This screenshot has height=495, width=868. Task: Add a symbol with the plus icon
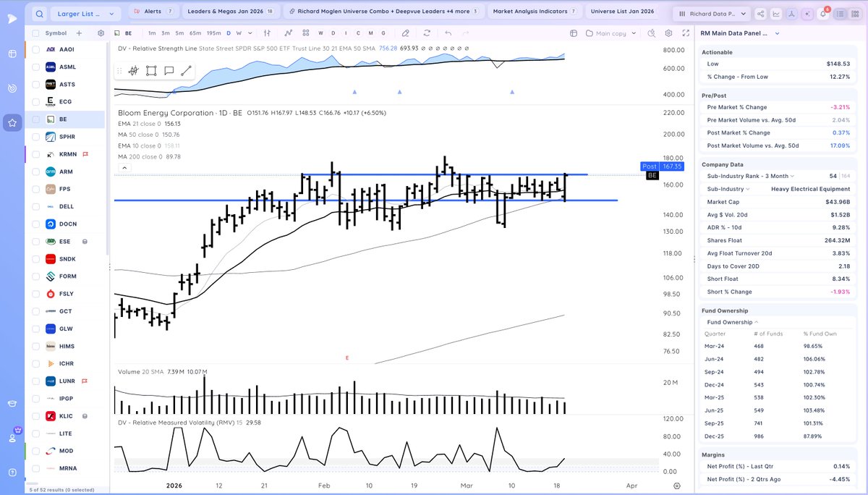pos(79,33)
